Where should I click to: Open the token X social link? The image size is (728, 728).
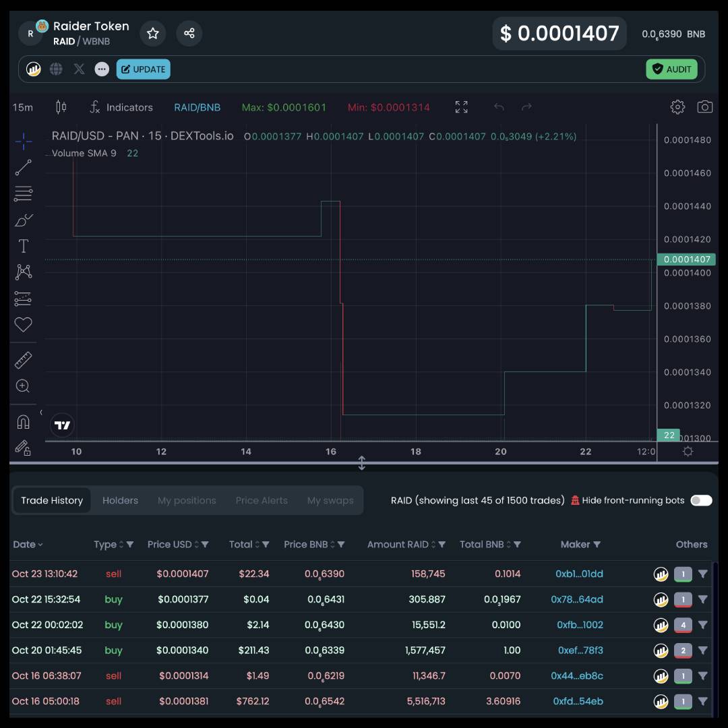point(79,69)
